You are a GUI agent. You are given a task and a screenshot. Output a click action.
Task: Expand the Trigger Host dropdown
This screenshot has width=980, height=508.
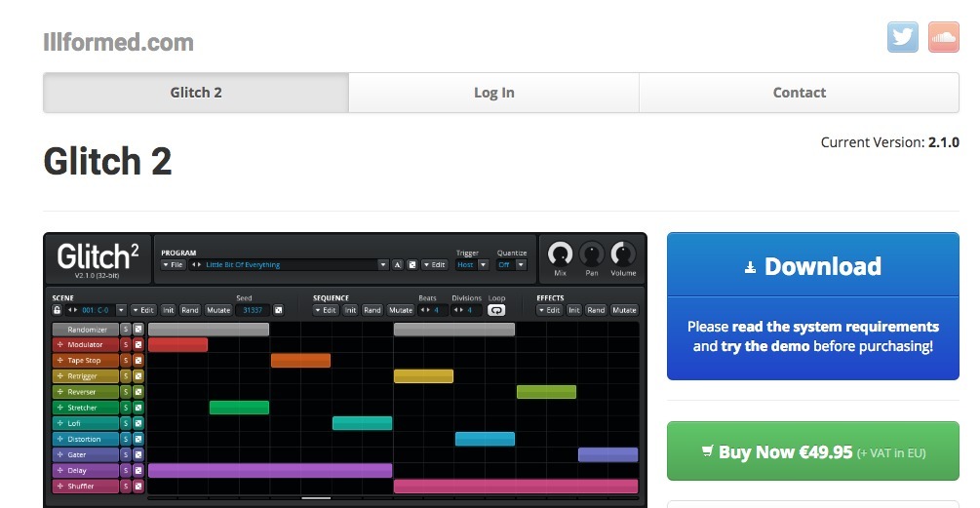coord(471,265)
